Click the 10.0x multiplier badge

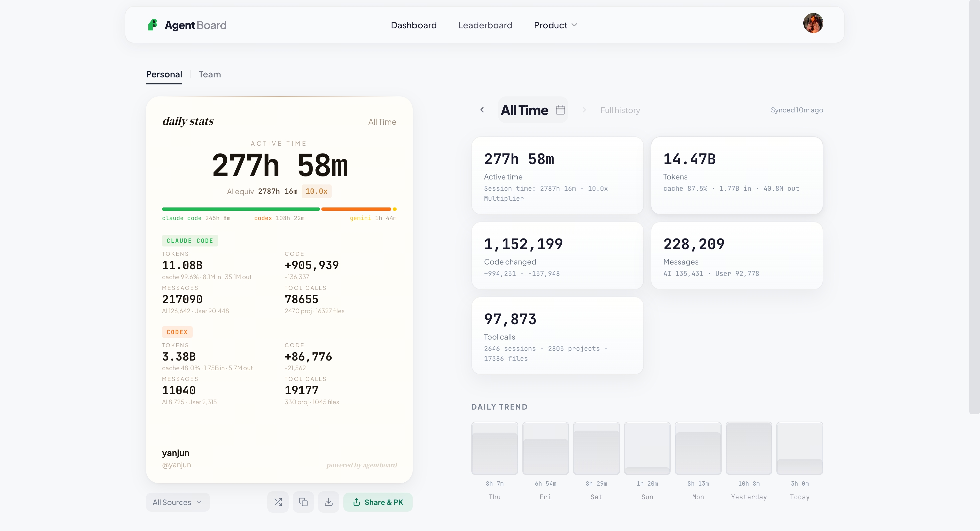point(317,191)
